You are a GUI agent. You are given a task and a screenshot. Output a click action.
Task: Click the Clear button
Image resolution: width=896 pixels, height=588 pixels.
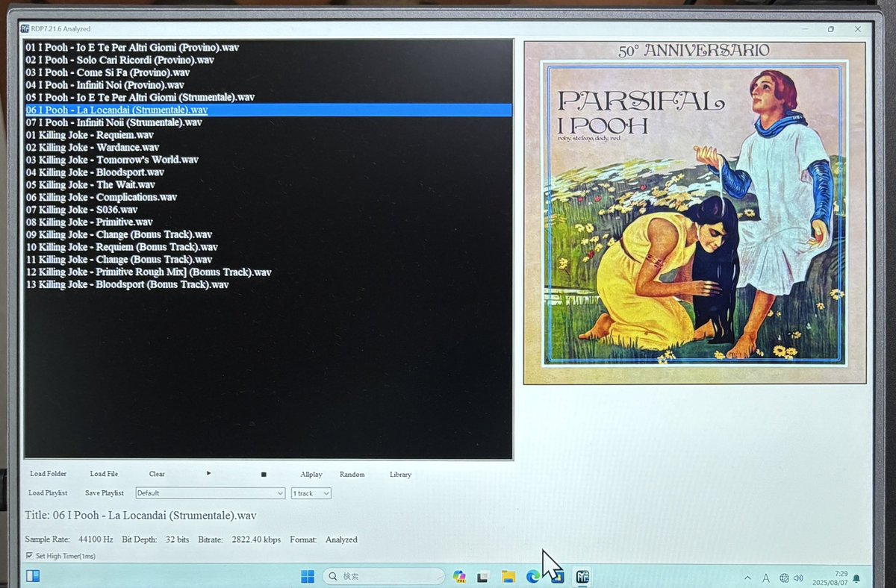tap(157, 474)
